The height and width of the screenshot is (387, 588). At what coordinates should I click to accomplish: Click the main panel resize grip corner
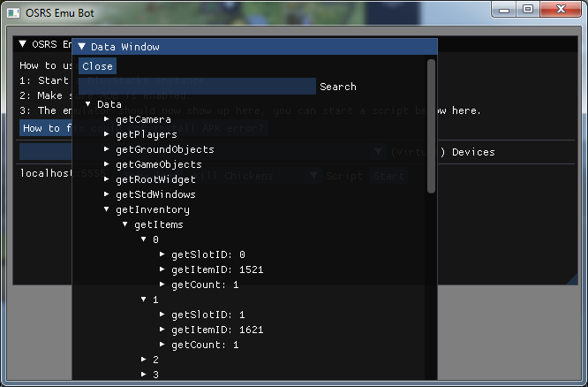point(572,279)
